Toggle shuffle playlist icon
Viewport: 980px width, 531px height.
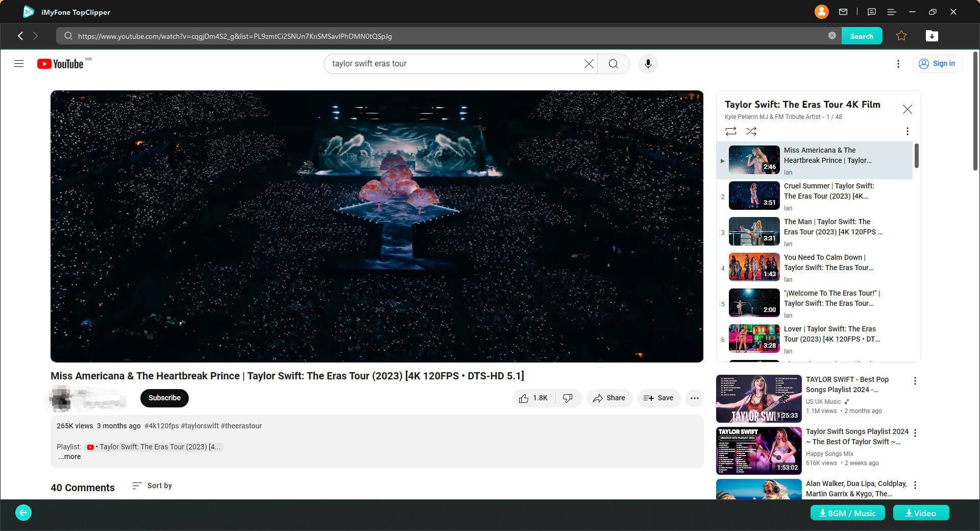tap(751, 131)
